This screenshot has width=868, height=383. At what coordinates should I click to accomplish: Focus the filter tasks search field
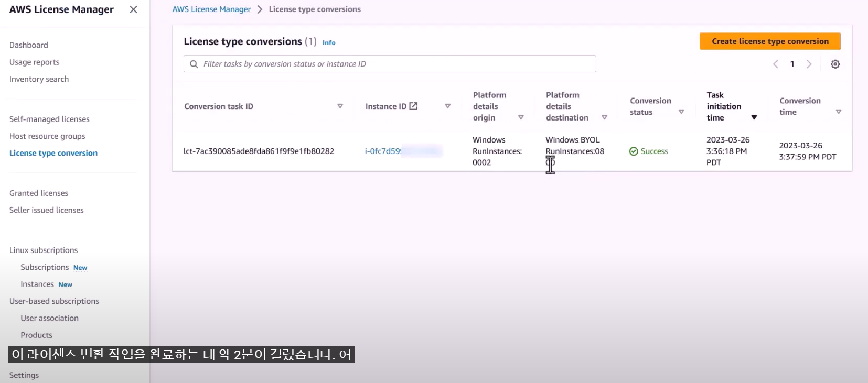pyautogui.click(x=390, y=64)
